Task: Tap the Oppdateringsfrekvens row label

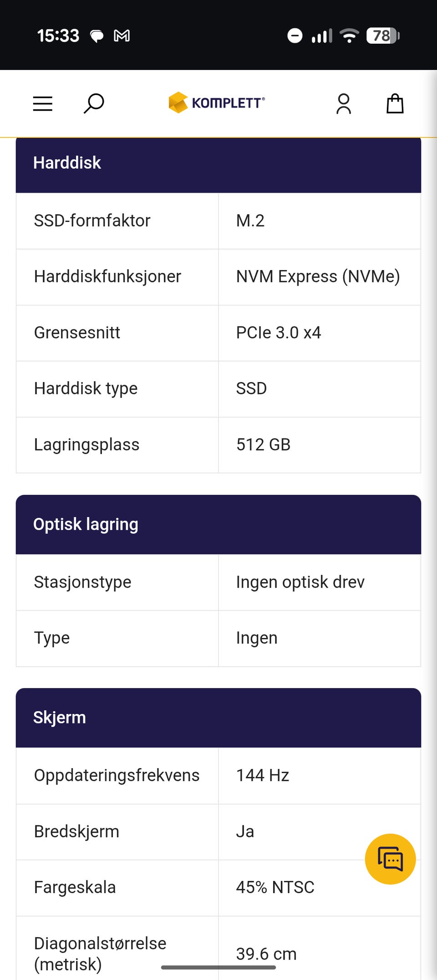Action: click(x=117, y=775)
